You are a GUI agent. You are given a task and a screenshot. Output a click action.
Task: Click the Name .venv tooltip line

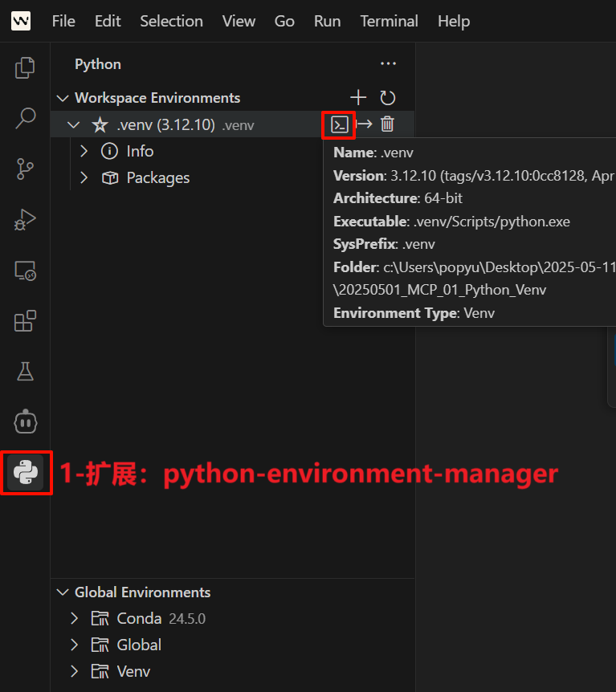tap(373, 153)
